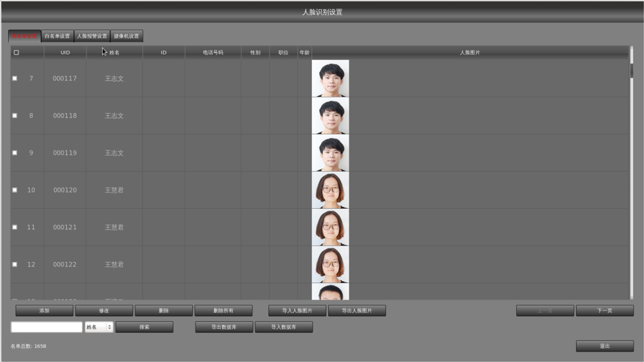Go to the 摄像机设置 tab

(x=127, y=36)
